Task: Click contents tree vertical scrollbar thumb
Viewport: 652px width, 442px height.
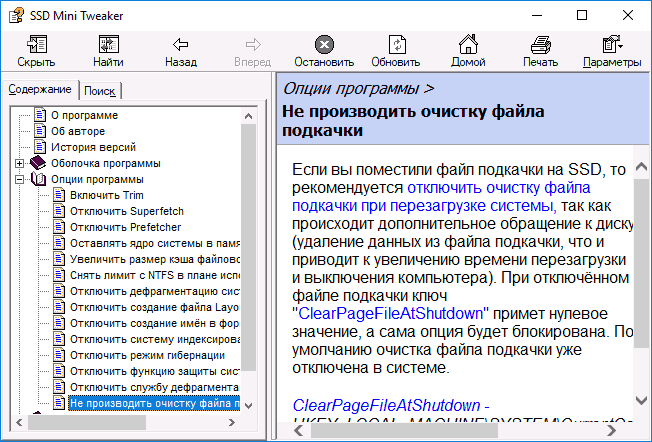Action: pos(249,247)
